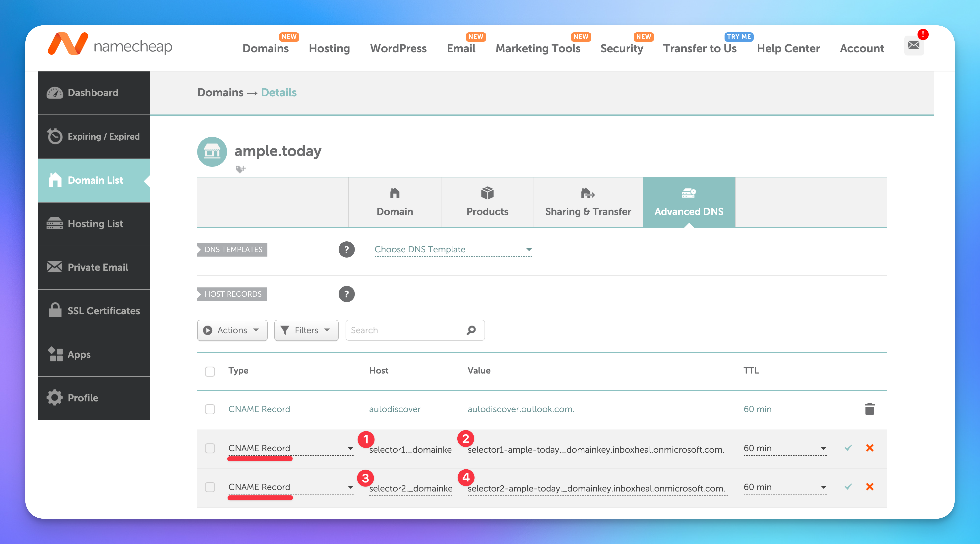Open the mail notifications envelope icon
This screenshot has height=544, width=980.
914,45
